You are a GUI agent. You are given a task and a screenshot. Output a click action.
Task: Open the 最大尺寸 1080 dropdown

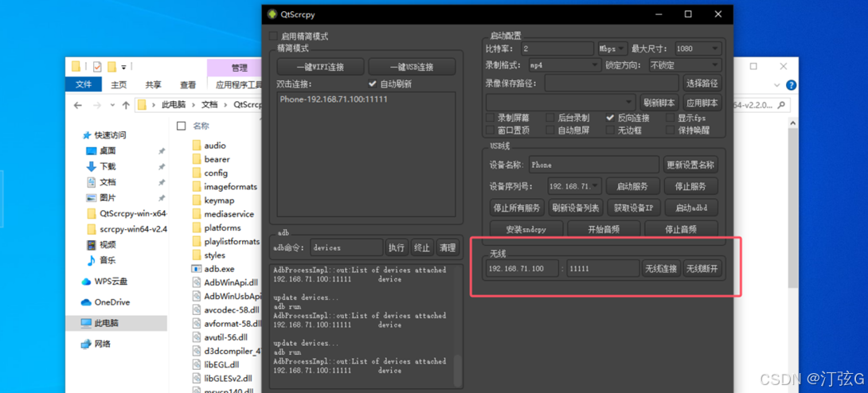[x=698, y=49]
